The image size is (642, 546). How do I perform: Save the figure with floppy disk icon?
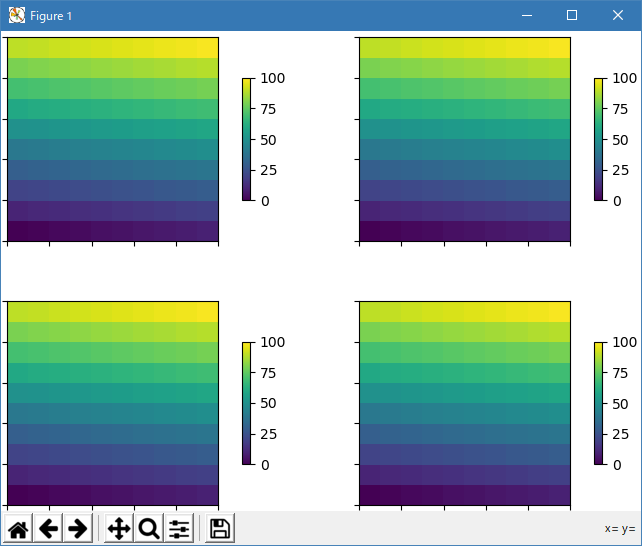point(220,528)
